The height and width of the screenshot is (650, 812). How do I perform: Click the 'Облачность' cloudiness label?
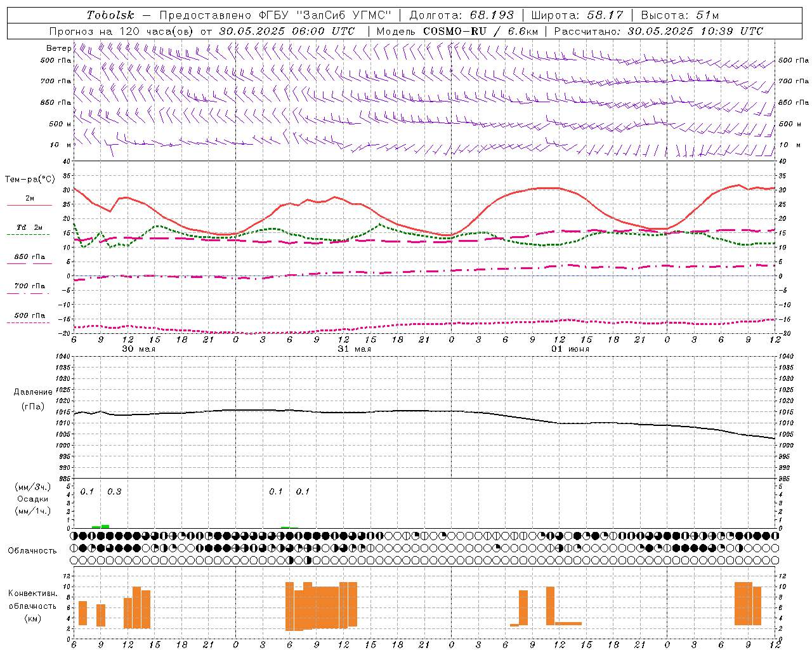(x=32, y=551)
